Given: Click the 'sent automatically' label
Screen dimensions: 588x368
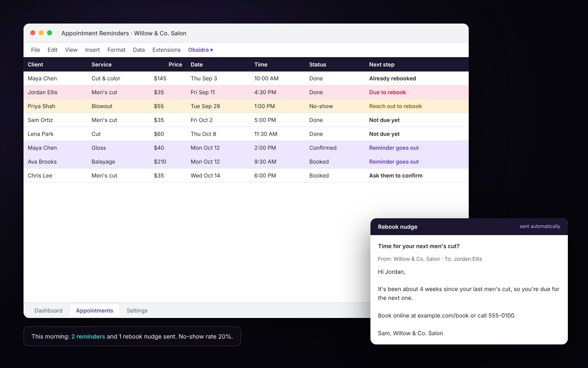Looking at the screenshot, I should (540, 226).
